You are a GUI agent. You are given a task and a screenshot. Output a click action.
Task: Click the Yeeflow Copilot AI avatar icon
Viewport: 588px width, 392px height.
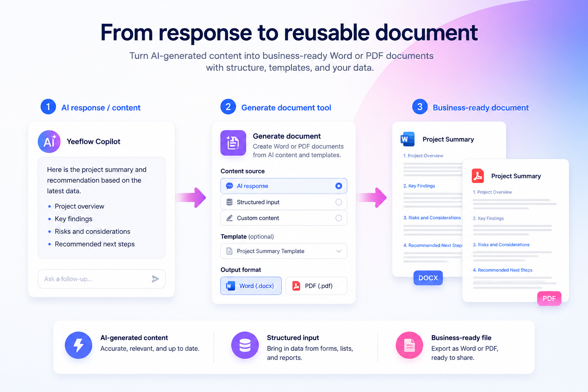coord(49,142)
